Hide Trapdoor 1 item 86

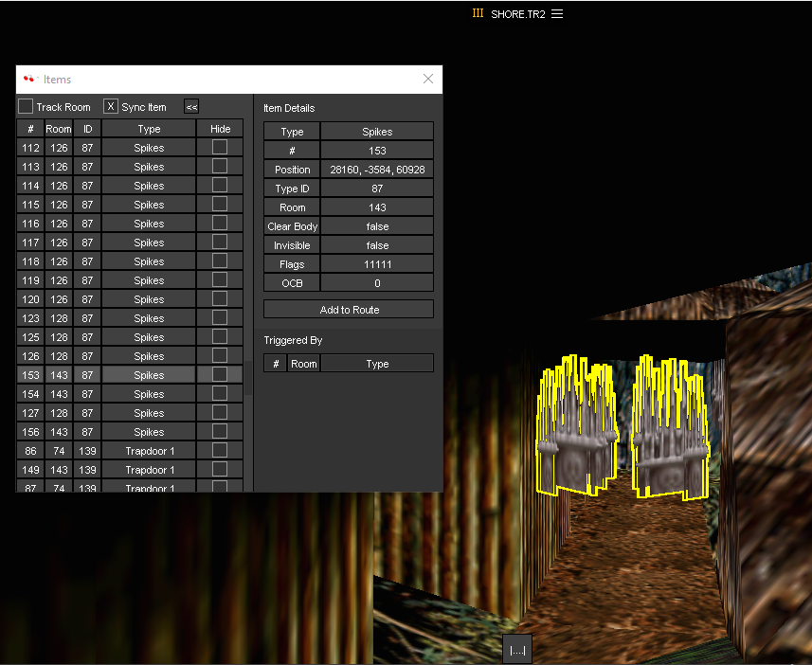coord(220,450)
